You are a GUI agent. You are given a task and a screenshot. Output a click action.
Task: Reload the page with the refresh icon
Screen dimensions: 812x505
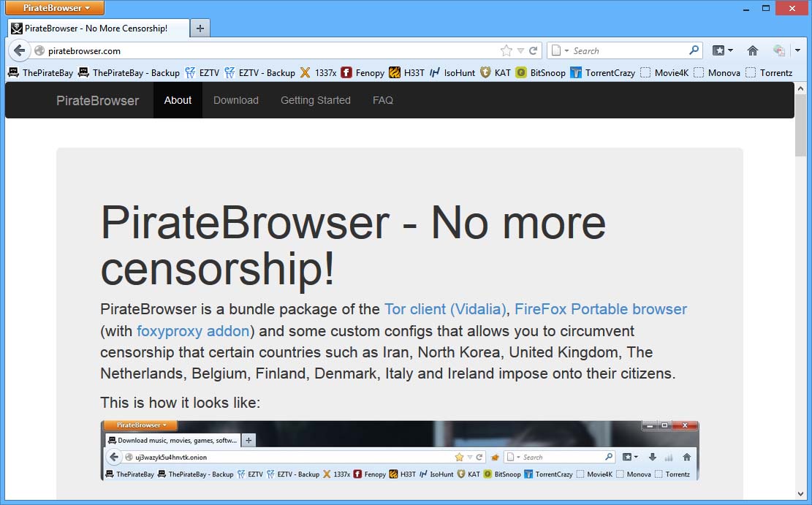[533, 50]
